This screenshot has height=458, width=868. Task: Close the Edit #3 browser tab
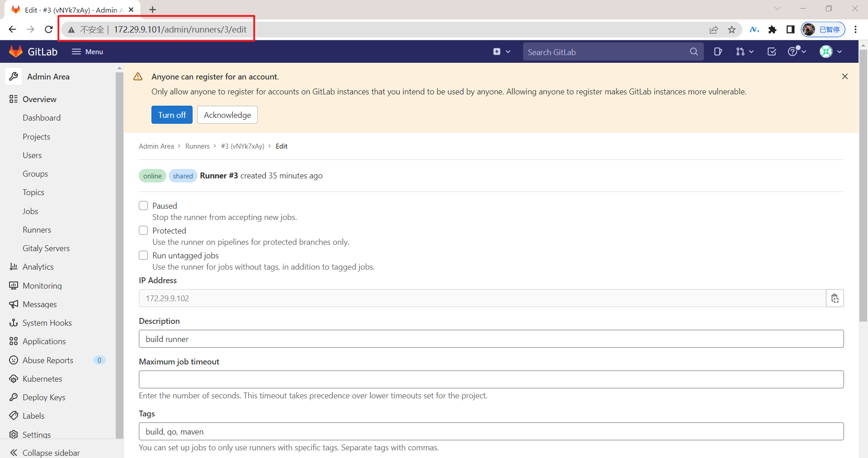[131, 9]
